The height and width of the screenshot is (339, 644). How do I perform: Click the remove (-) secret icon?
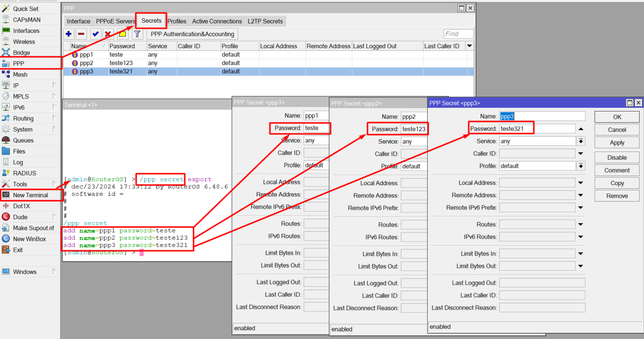81,34
